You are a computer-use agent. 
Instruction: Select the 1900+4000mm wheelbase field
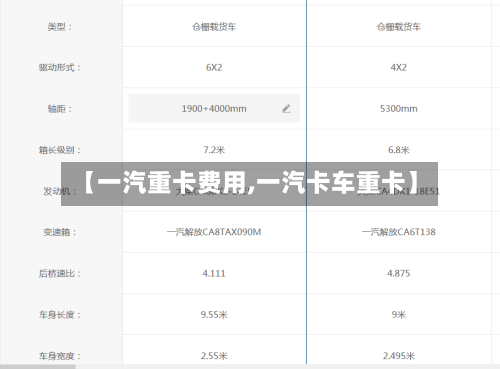click(x=214, y=108)
